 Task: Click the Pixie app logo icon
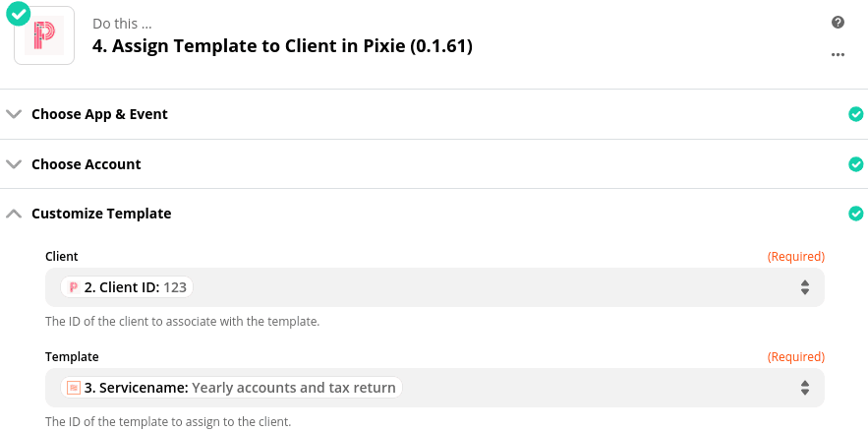(x=44, y=34)
